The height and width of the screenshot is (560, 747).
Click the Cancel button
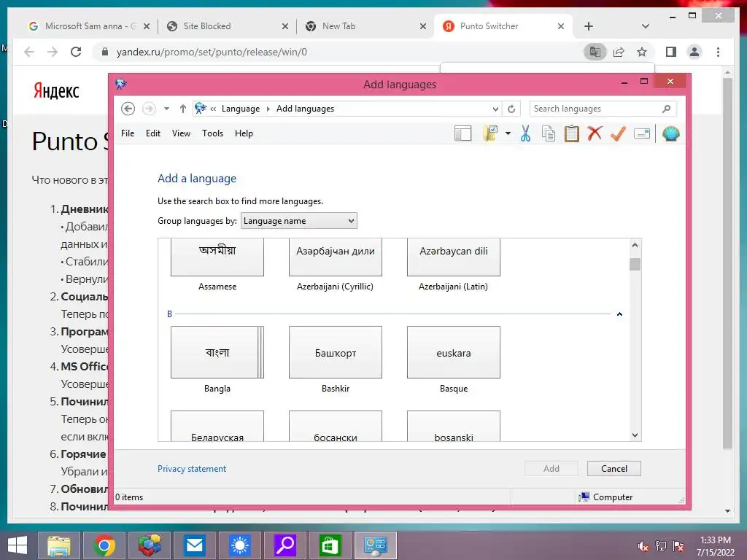tap(614, 469)
